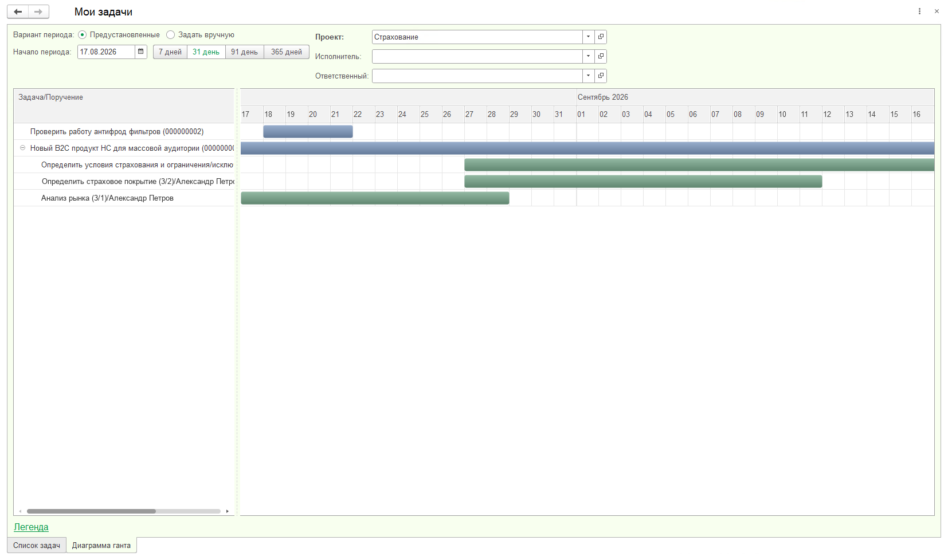
Task: Close the Мои задачи window
Action: pos(937,11)
